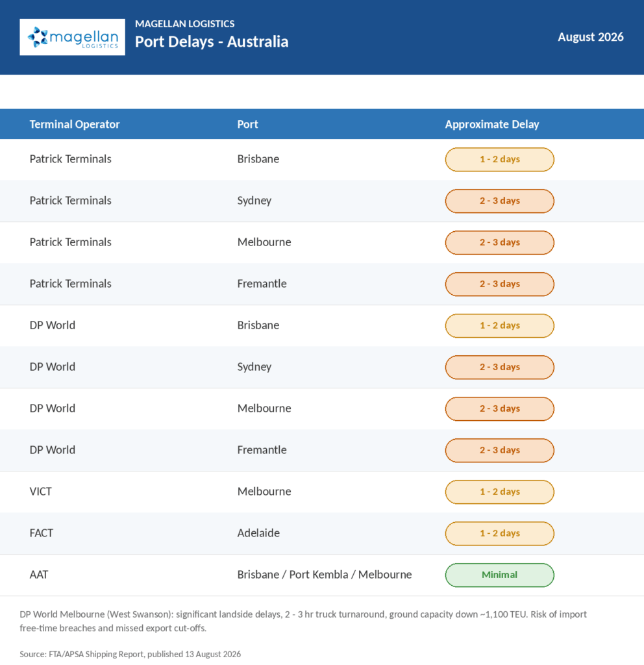Select DP World in the Melbourne row
The height and width of the screenshot is (665, 644).
[52, 408]
